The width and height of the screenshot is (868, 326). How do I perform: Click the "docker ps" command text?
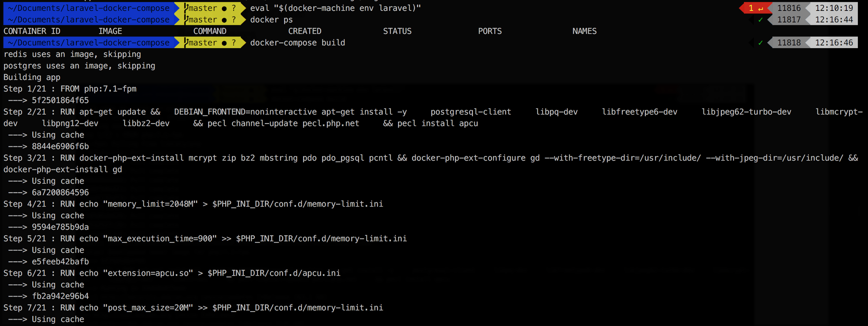tap(271, 20)
